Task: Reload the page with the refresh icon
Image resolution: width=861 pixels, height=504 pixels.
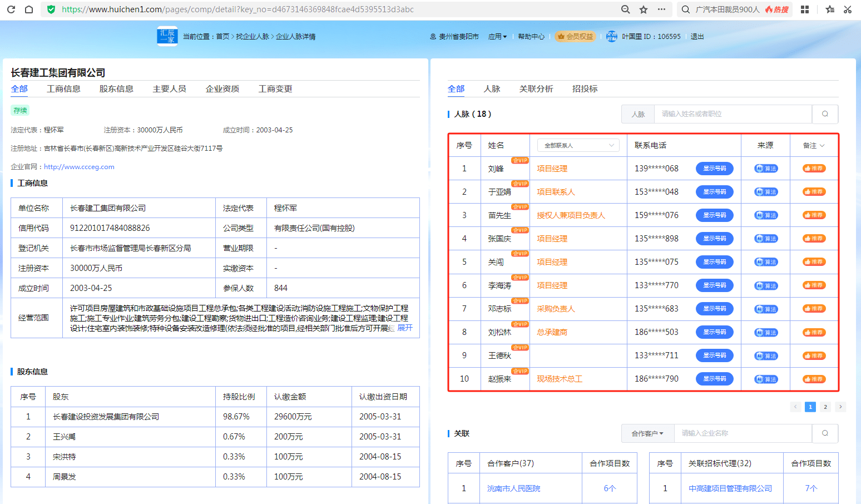Action: tap(11, 9)
